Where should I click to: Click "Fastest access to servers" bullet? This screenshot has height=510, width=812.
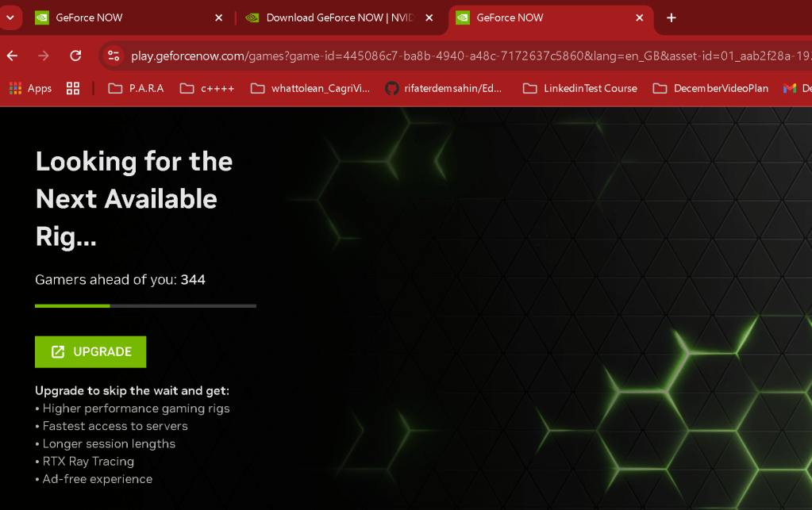tap(111, 426)
